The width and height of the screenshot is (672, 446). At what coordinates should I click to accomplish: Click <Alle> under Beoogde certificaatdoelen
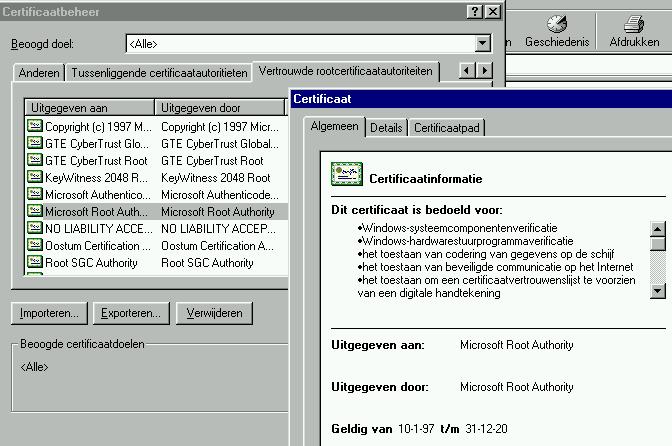[x=34, y=367]
